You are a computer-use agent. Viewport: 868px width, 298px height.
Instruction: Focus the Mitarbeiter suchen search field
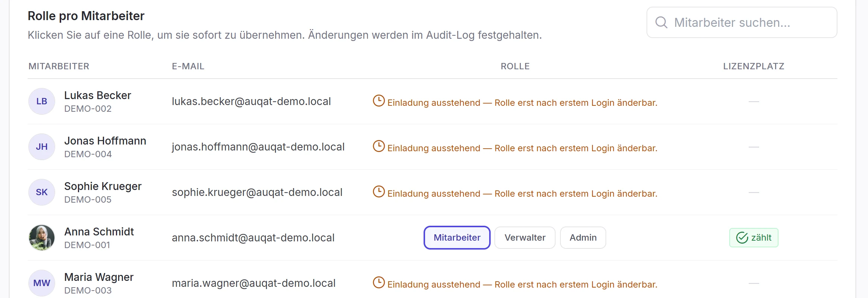pos(742,22)
